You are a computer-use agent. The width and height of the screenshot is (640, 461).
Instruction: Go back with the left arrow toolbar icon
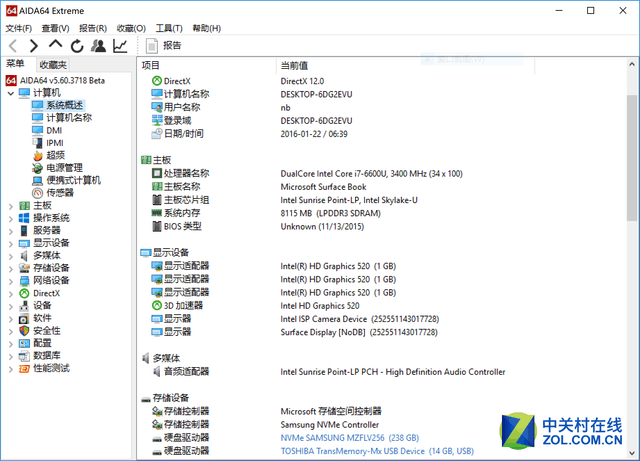coord(13,46)
